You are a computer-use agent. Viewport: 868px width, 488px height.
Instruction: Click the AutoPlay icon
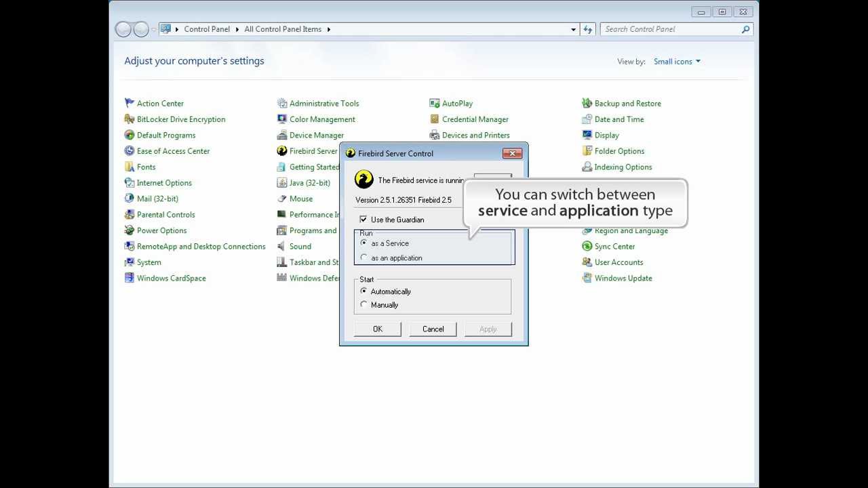(x=435, y=103)
